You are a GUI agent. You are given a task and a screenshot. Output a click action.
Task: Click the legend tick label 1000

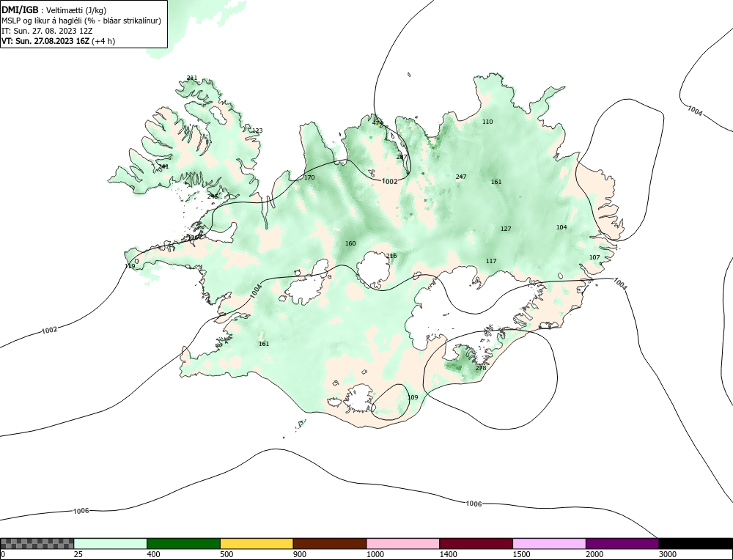375,554
